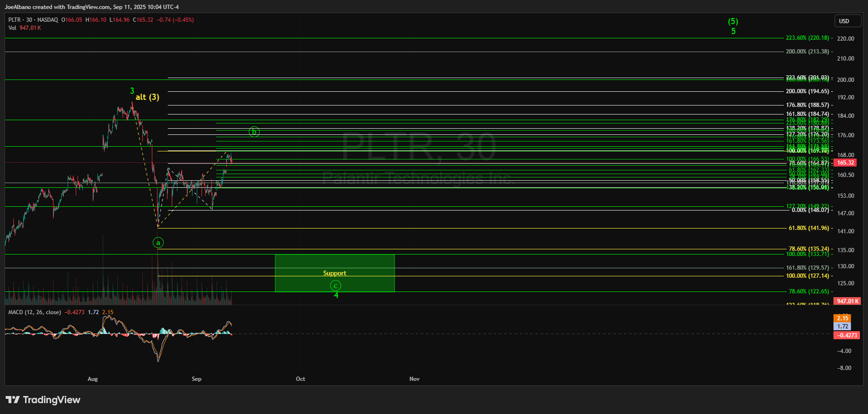Click the 161.80% (184.74) fib label
868x414 pixels.
(x=807, y=114)
